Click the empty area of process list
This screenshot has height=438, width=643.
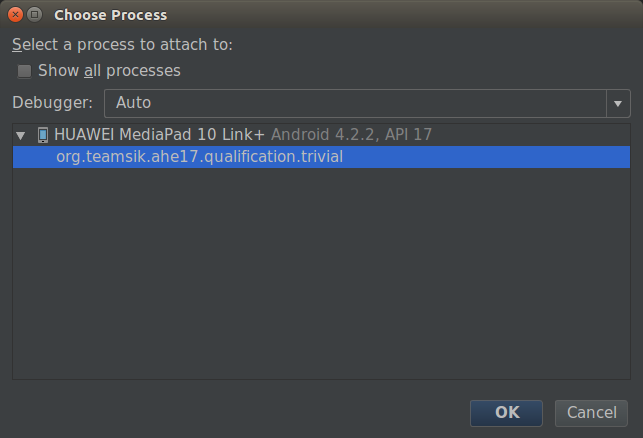pyautogui.click(x=321, y=273)
